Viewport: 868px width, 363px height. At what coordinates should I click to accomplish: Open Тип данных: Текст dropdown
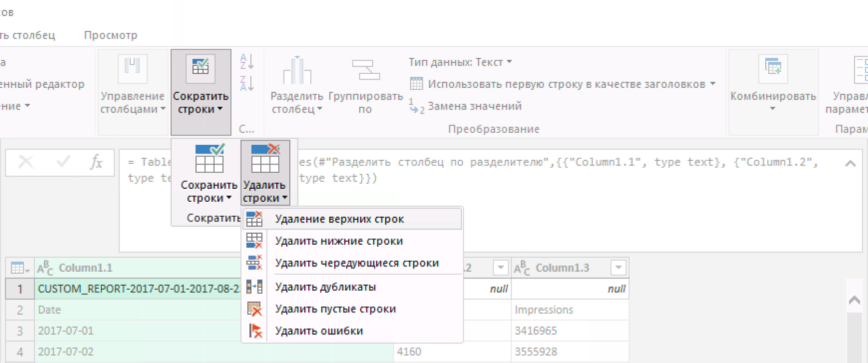461,62
